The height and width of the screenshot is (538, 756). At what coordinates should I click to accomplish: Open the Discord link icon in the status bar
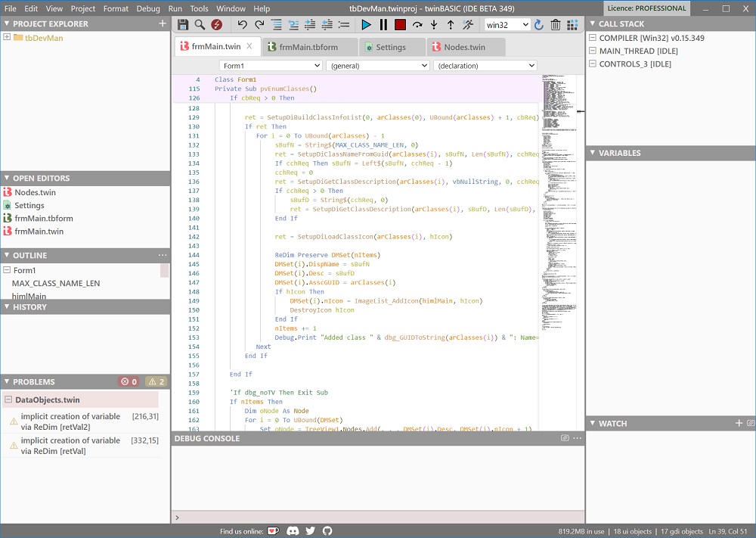pos(293,531)
